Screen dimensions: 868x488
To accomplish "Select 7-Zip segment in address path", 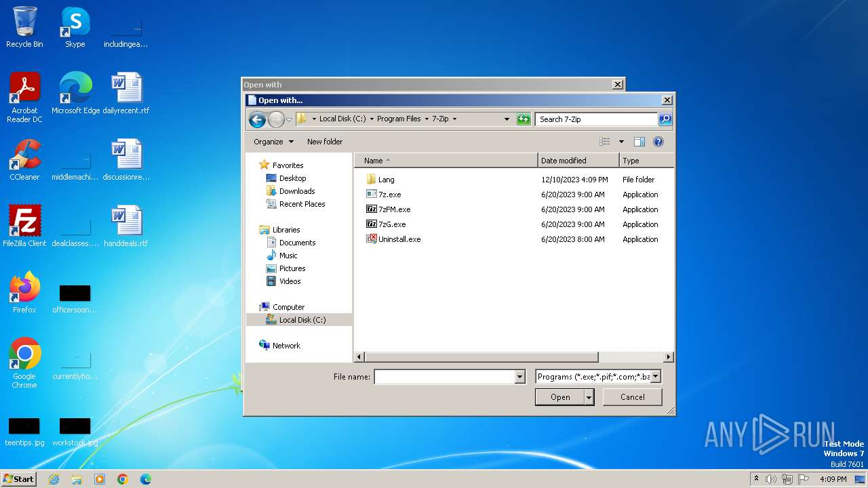I will (439, 119).
